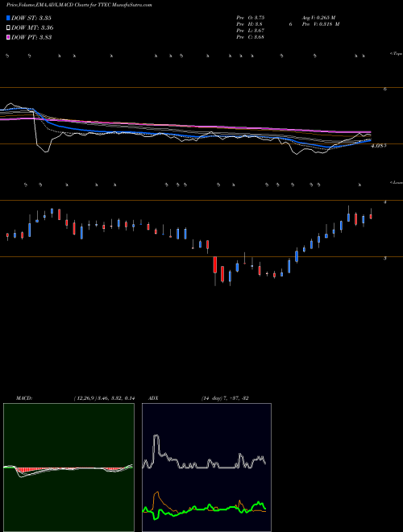This screenshot has height=532, width=403.
Task: Click the 'MACD:' panel heading
Action: pyautogui.click(x=24, y=398)
